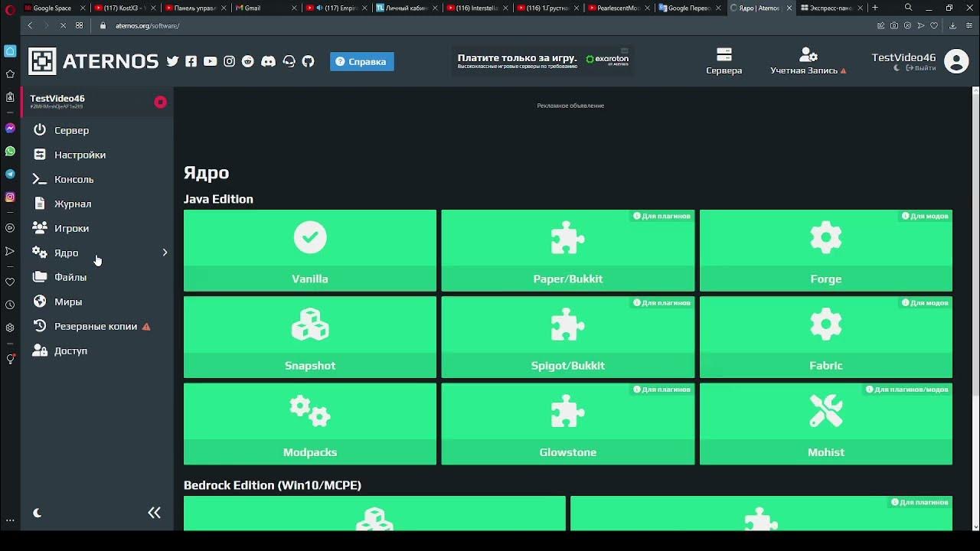Open the Доступ sidebar page
The image size is (980, 551).
click(x=97, y=350)
